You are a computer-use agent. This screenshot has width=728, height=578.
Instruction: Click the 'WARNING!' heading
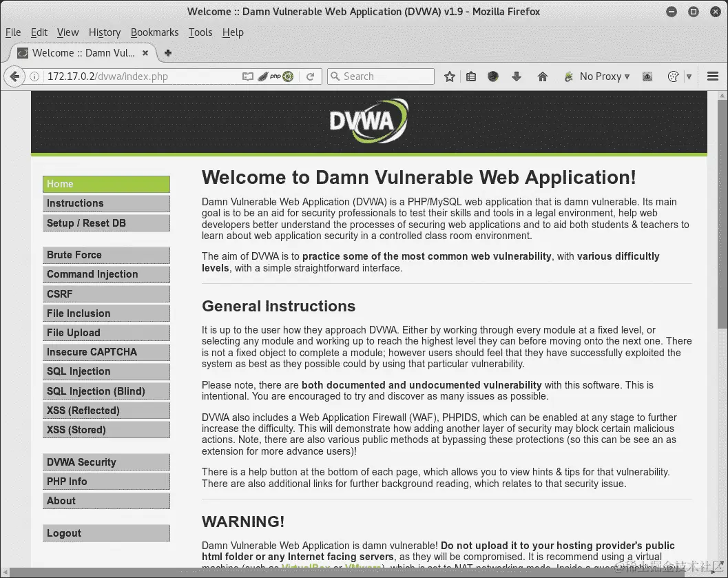coord(243,522)
